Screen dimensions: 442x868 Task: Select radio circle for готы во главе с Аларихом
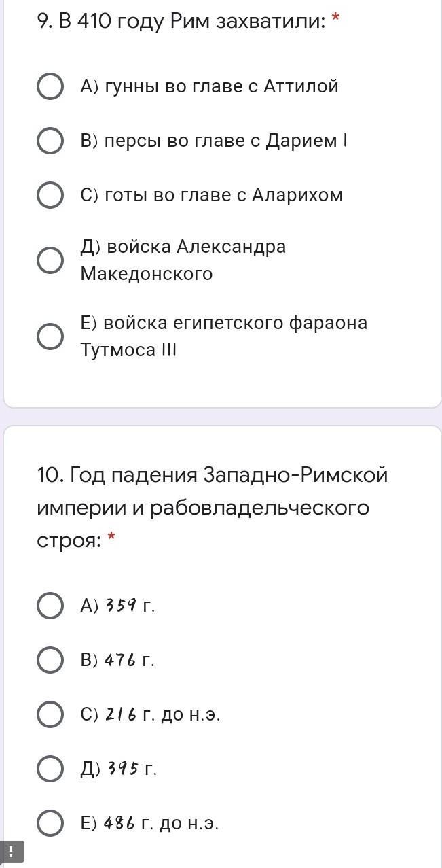[x=50, y=195]
